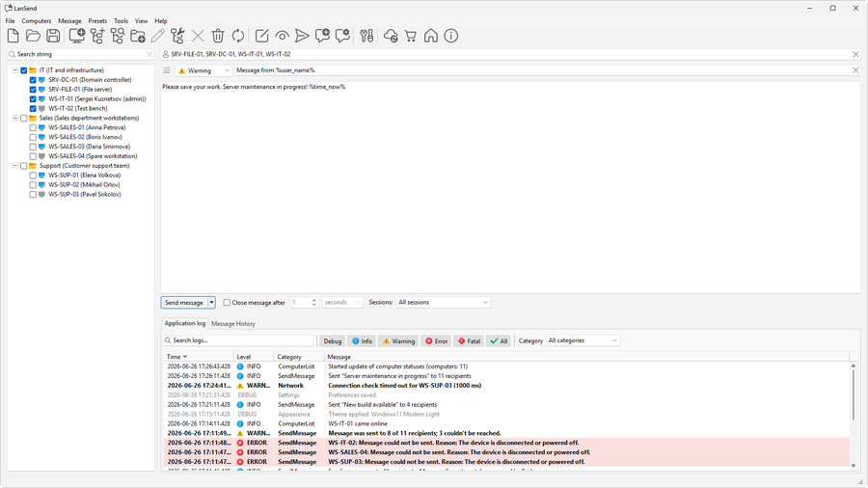Filter logs by Warning level
868x488 pixels.
398,341
